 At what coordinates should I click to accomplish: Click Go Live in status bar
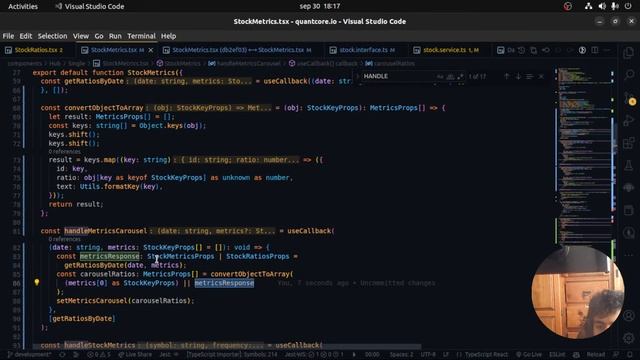point(528,355)
